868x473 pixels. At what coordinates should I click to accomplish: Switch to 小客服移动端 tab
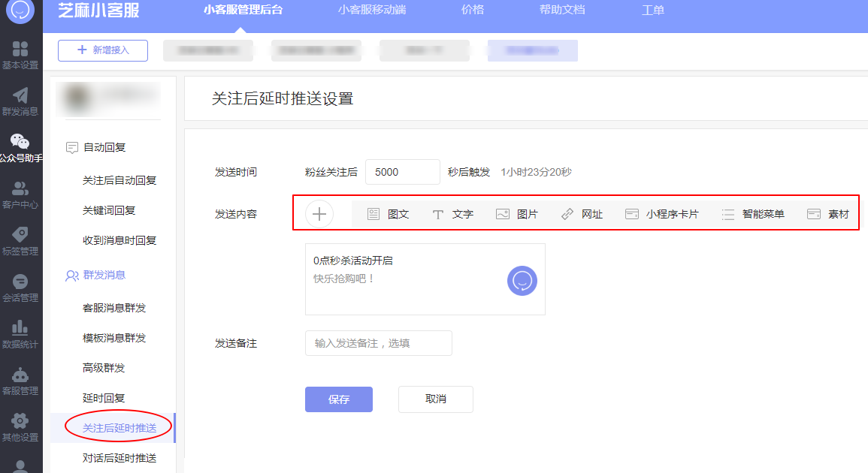click(372, 10)
